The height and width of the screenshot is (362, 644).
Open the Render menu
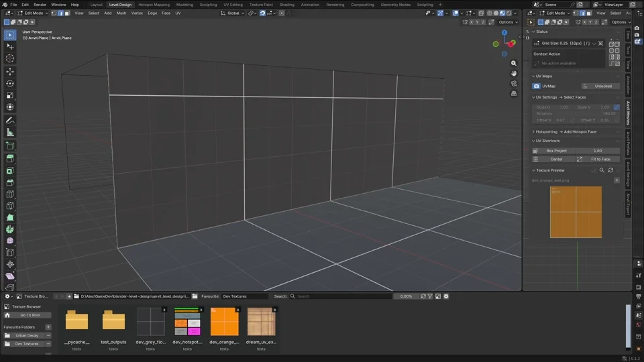pos(40,5)
